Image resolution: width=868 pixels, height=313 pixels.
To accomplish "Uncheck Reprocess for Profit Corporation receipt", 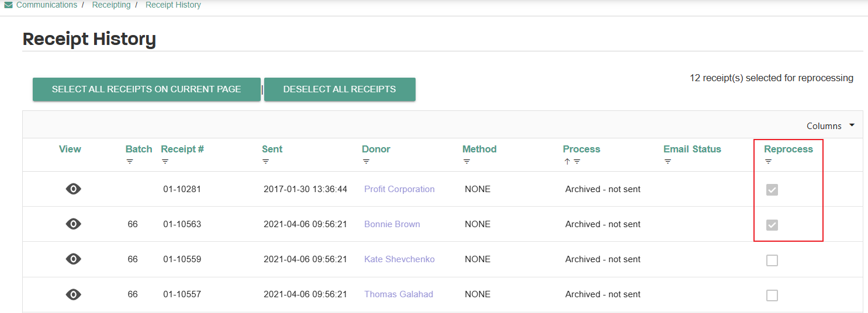I will click(x=772, y=190).
